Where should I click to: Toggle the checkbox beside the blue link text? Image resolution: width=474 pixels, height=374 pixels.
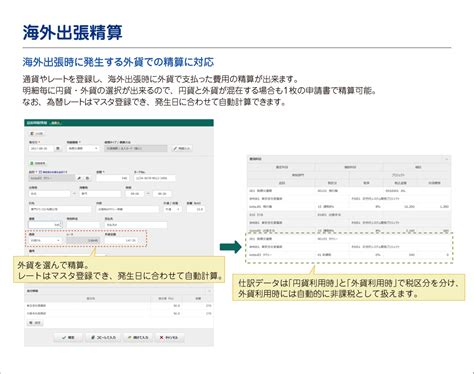point(40,172)
